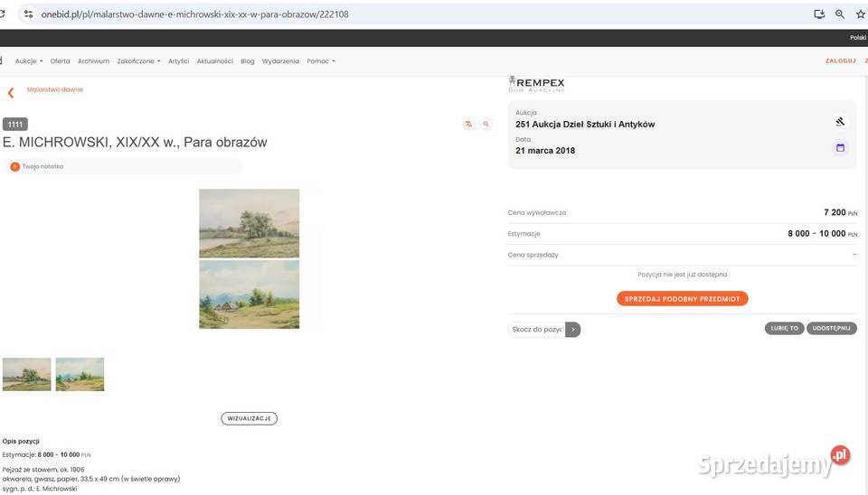This screenshot has height=495, width=868.
Task: Click the purple calendar icon
Action: click(840, 147)
